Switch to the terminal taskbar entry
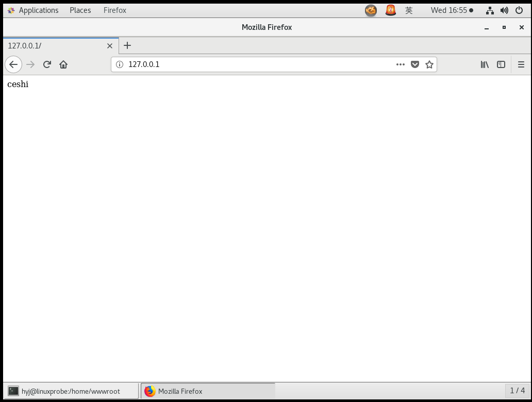Viewport: 532px width, 402px height. coord(70,391)
